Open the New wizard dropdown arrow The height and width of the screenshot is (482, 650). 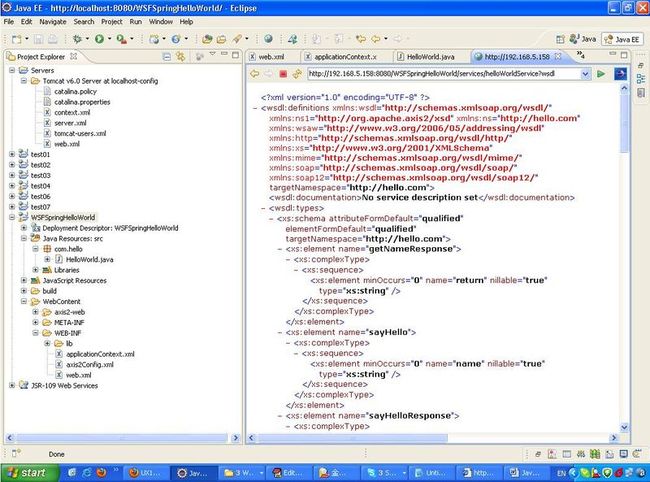click(x=27, y=39)
